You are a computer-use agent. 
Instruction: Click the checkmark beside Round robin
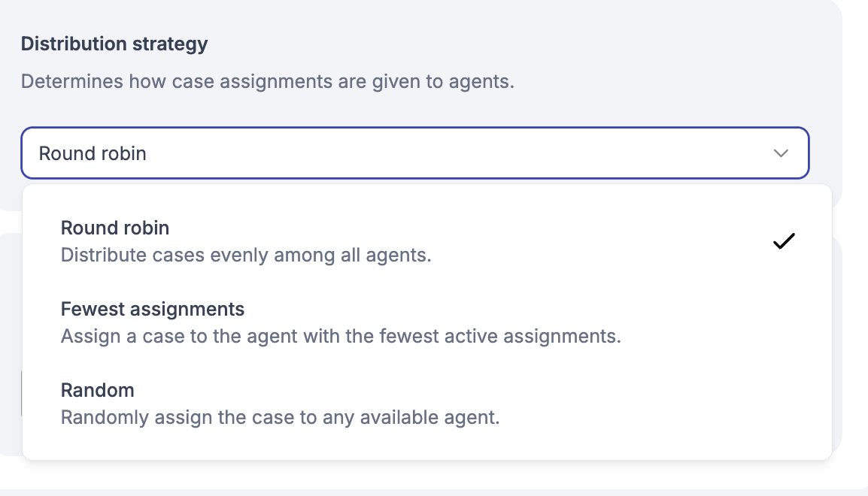coord(783,241)
